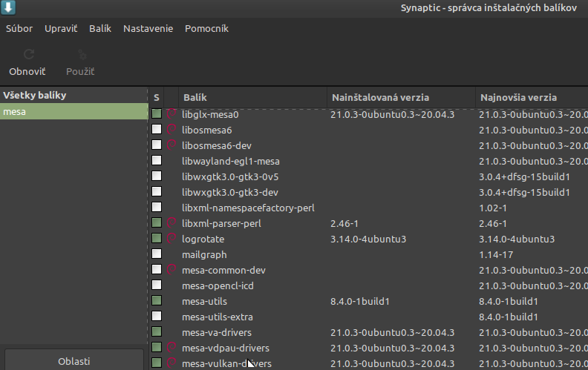
Task: Mark the libwayland-egl1-mesa status checkbox
Action: pos(157,161)
